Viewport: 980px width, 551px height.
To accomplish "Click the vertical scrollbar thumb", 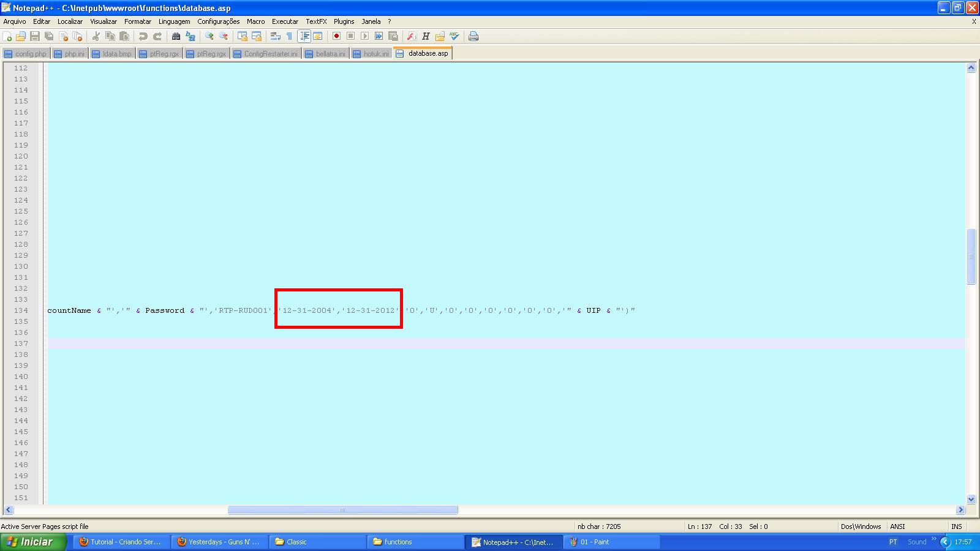I will tap(971, 256).
